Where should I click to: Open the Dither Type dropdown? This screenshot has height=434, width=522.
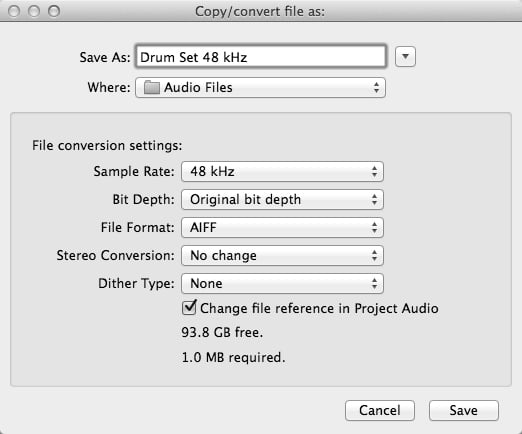282,284
